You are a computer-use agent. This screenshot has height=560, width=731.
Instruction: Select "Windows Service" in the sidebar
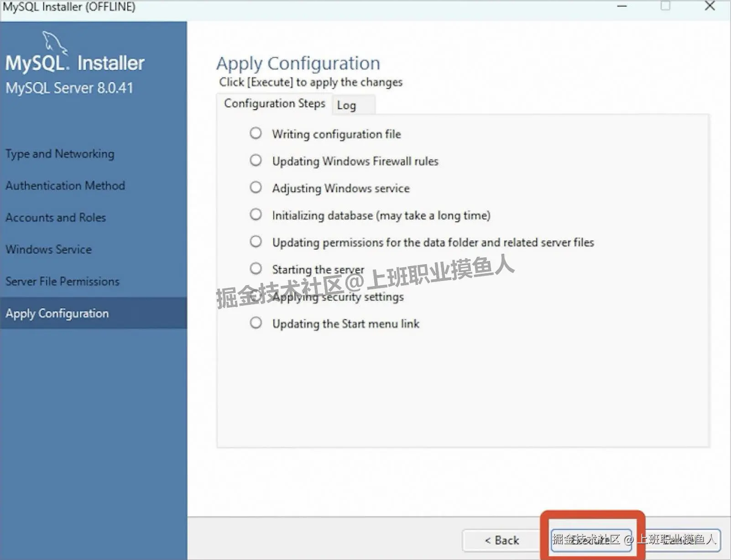(48, 249)
